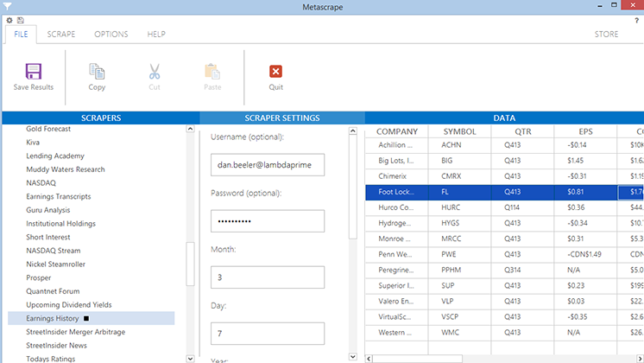Open the OPTIONS ribbon tab

coord(111,35)
